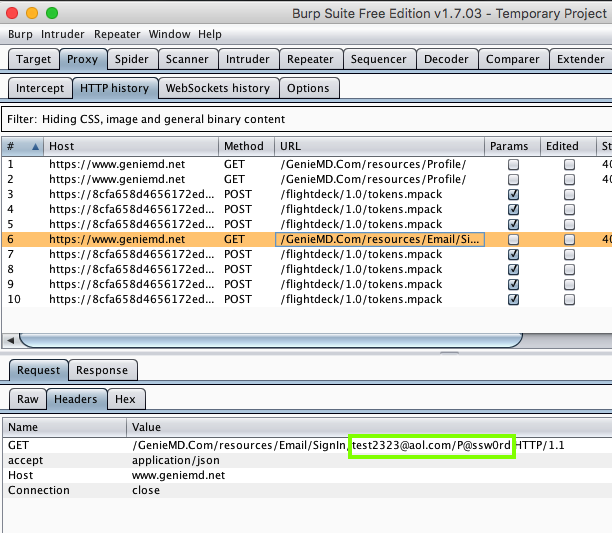Switch to the Spider tab
Image resolution: width=612 pixels, height=533 pixels.
click(131, 59)
